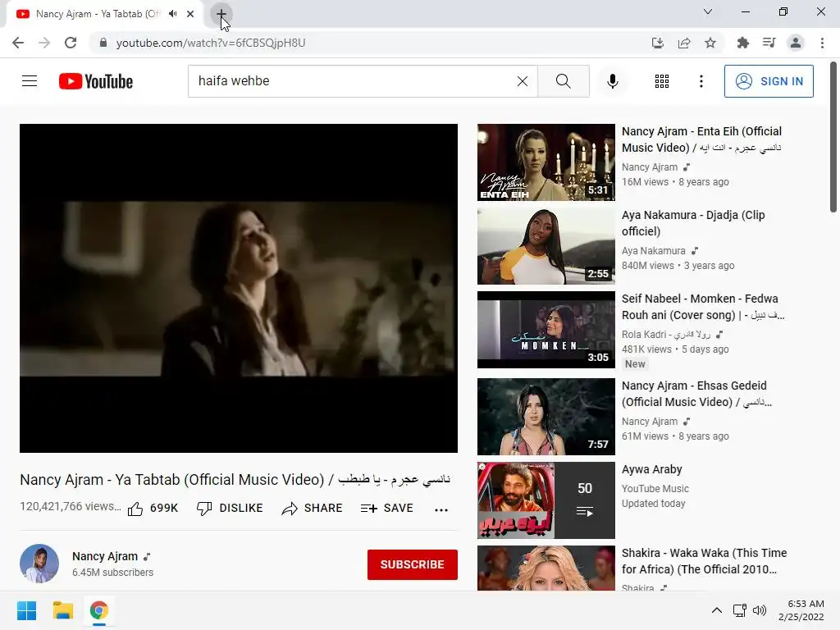
Task: Open File Explorer from the taskbar
Action: (x=62, y=610)
